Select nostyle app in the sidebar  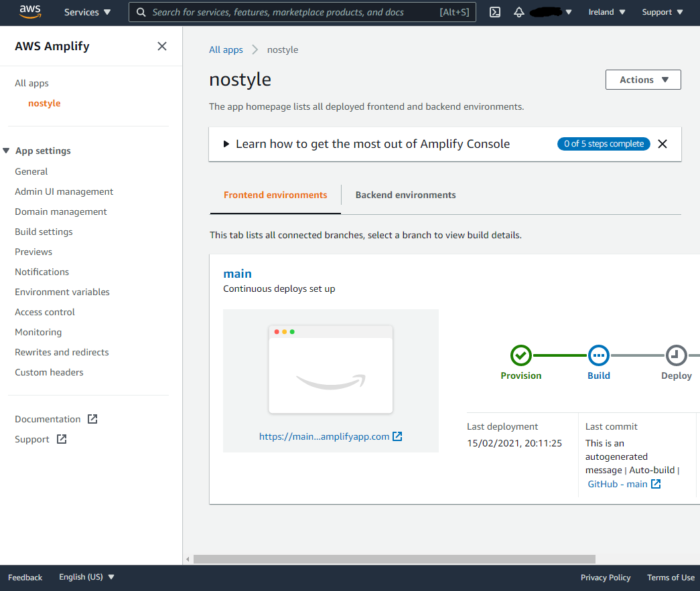(x=44, y=104)
